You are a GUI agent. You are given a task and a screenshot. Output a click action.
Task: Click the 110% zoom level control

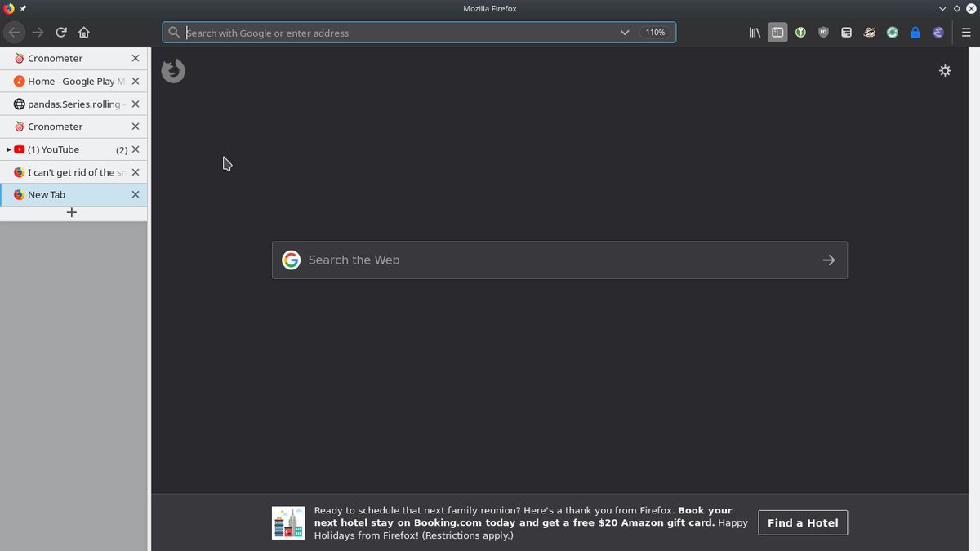[655, 33]
